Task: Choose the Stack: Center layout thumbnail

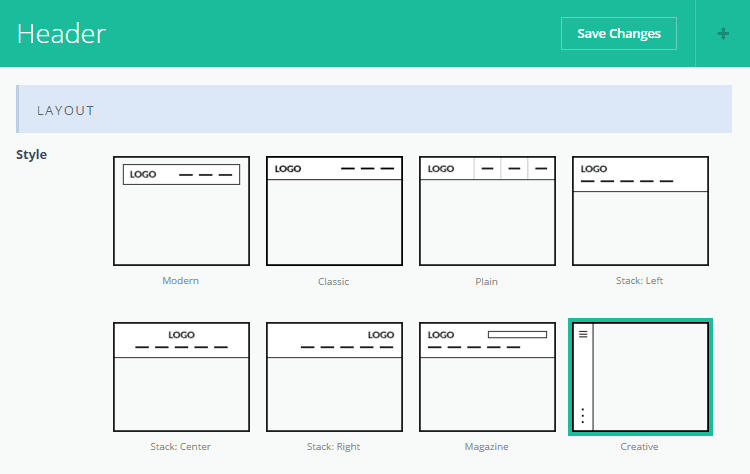Action: pyautogui.click(x=181, y=377)
